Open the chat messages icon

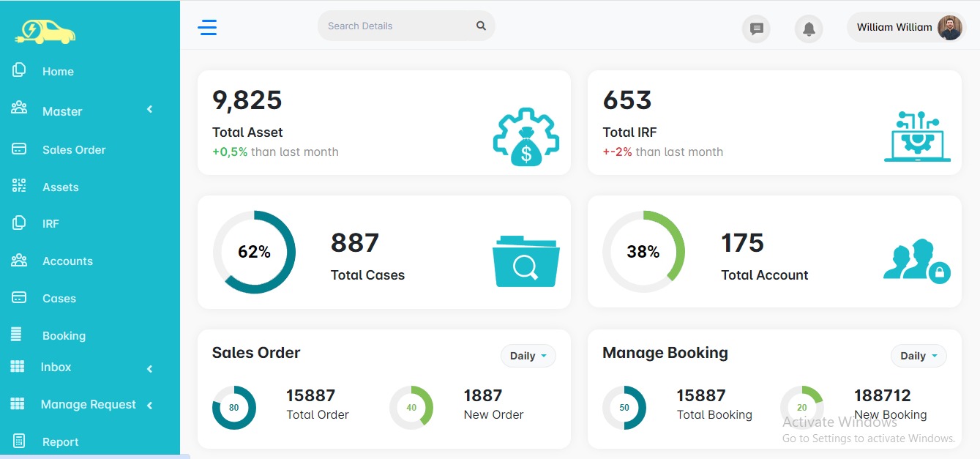coord(756,29)
